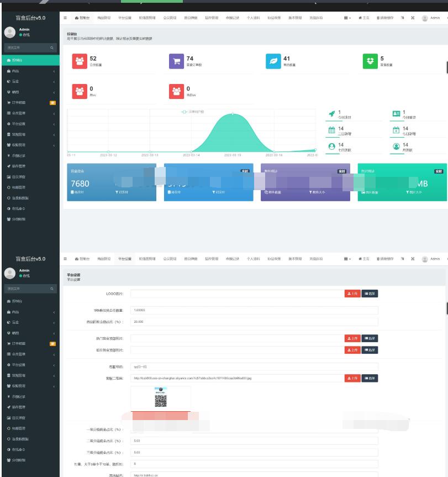
Task: Click the red 上传 button next to LOGO图片
Action: click(x=352, y=293)
